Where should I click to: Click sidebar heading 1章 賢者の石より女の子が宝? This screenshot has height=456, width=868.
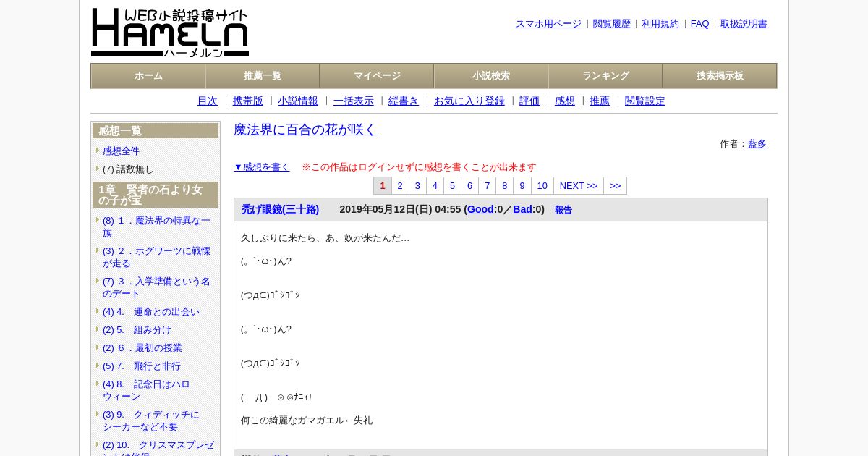point(156,195)
